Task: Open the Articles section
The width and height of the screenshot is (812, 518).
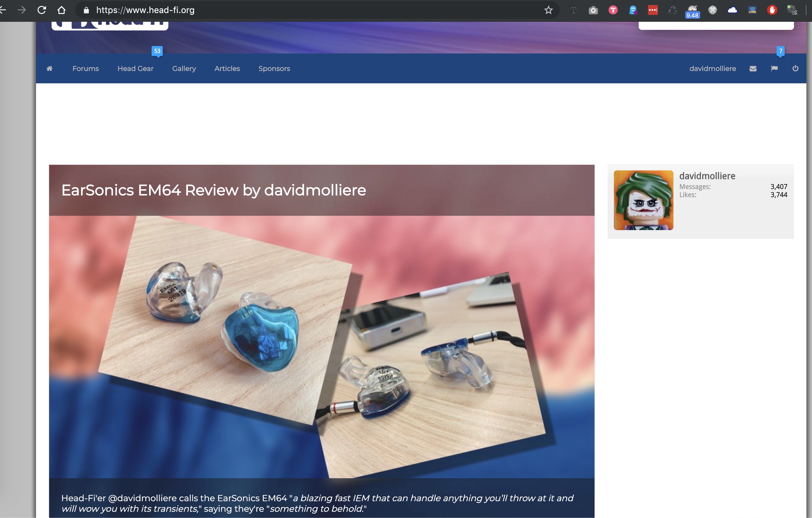Action: tap(227, 68)
